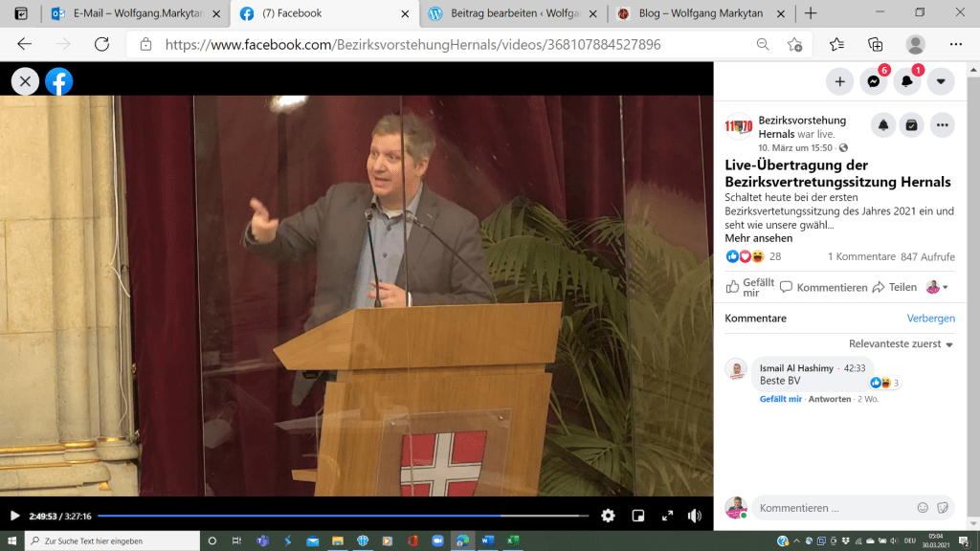
Task: Close the video viewer with X
Action: (x=25, y=82)
